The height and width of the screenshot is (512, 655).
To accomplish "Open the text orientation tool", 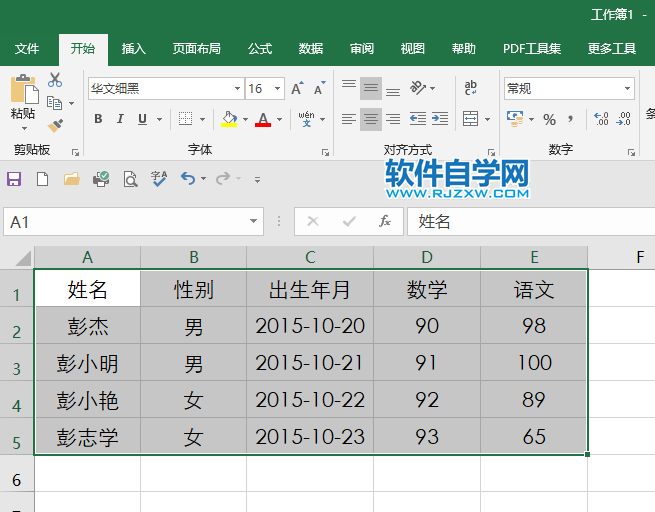I will pos(418,88).
